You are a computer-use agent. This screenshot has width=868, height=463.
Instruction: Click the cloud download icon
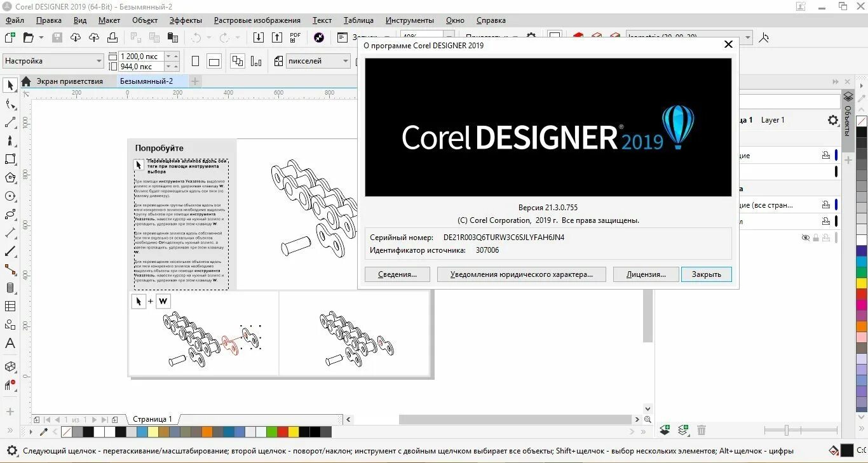tap(76, 37)
